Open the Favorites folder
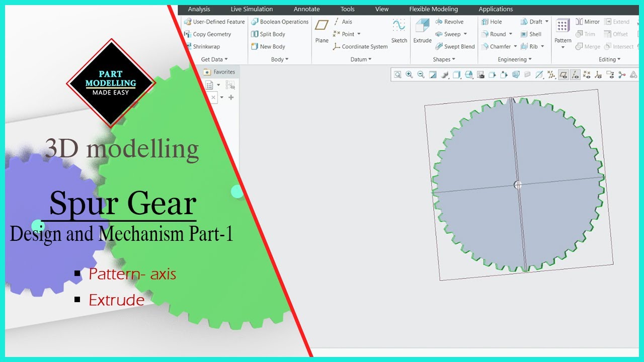Image resolution: width=644 pixels, height=362 pixels. click(219, 72)
